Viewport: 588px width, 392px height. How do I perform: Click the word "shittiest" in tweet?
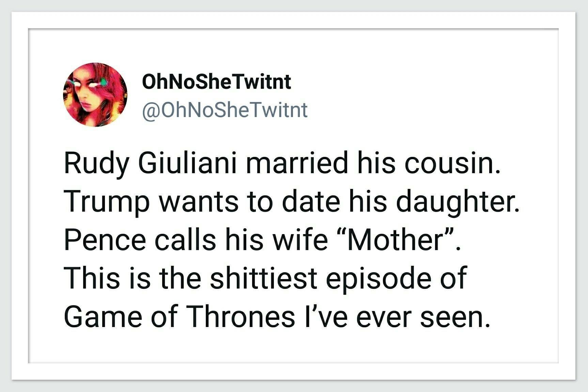tap(264, 278)
